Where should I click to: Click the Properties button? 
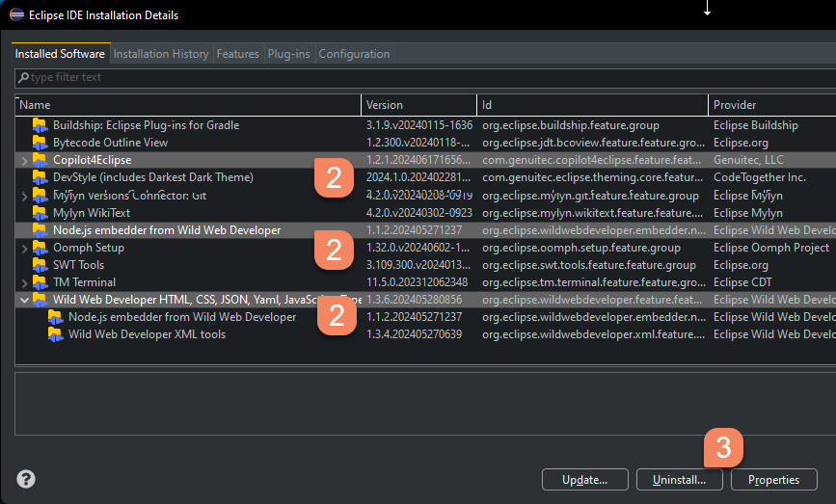click(x=773, y=480)
